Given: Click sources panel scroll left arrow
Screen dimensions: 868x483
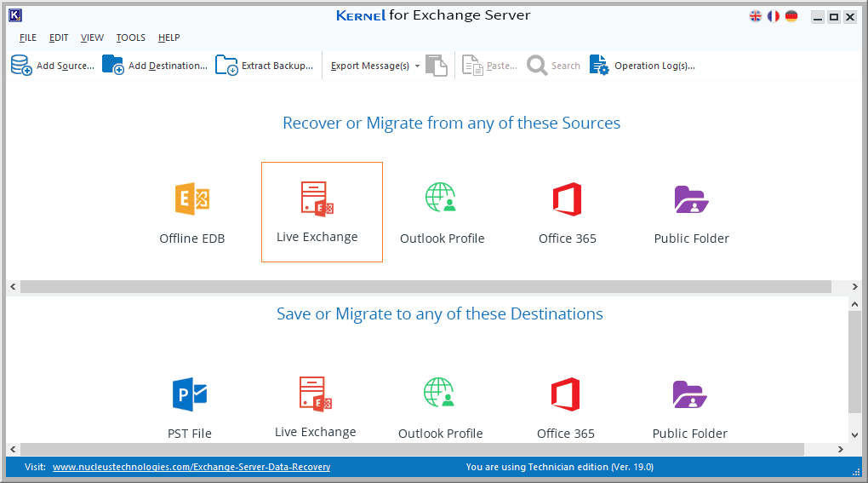Looking at the screenshot, I should [x=14, y=286].
